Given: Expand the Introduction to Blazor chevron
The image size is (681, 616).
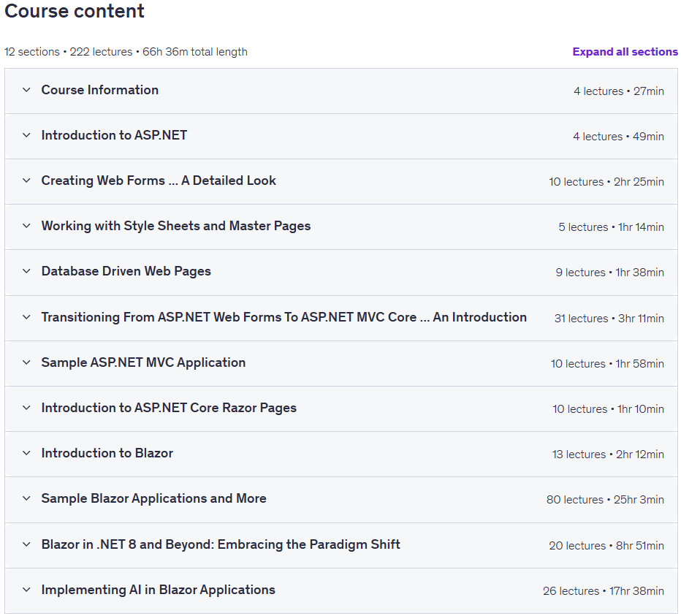Looking at the screenshot, I should click(26, 453).
